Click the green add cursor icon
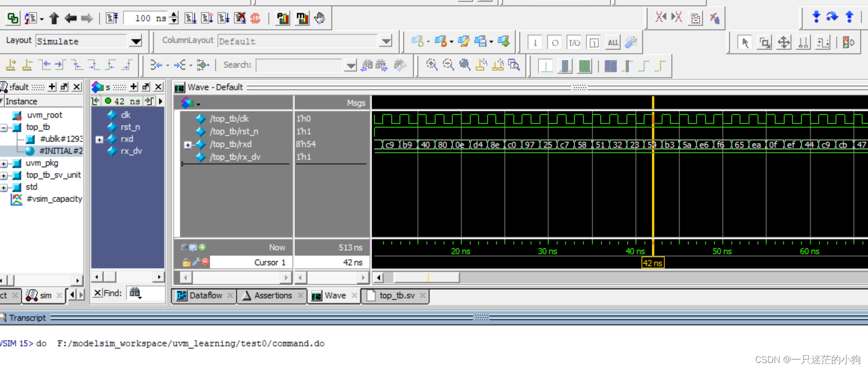The height and width of the screenshot is (369, 868). pyautogui.click(x=202, y=247)
